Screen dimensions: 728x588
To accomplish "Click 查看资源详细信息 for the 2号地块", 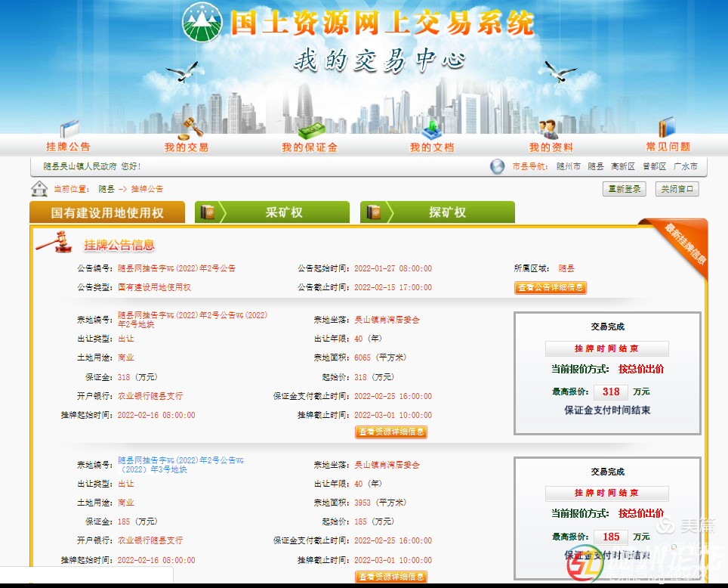I will coord(391,432).
